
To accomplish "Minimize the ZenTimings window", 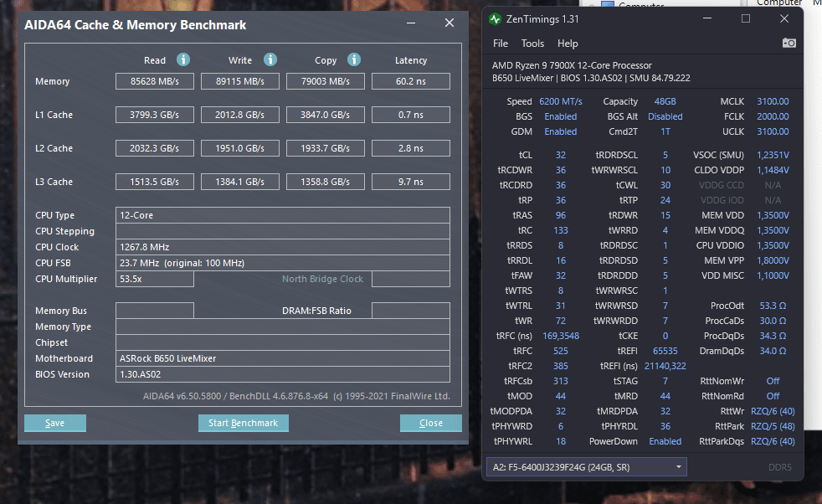I will 707,19.
